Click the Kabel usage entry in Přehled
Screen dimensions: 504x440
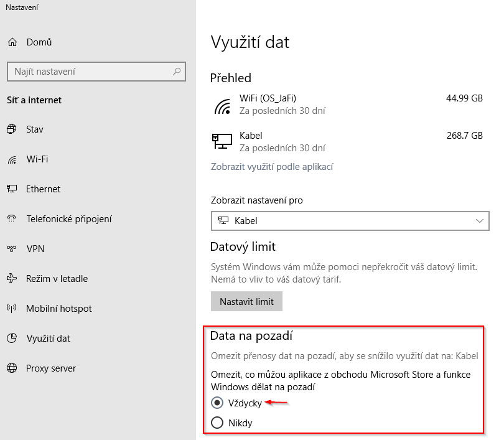(347, 142)
